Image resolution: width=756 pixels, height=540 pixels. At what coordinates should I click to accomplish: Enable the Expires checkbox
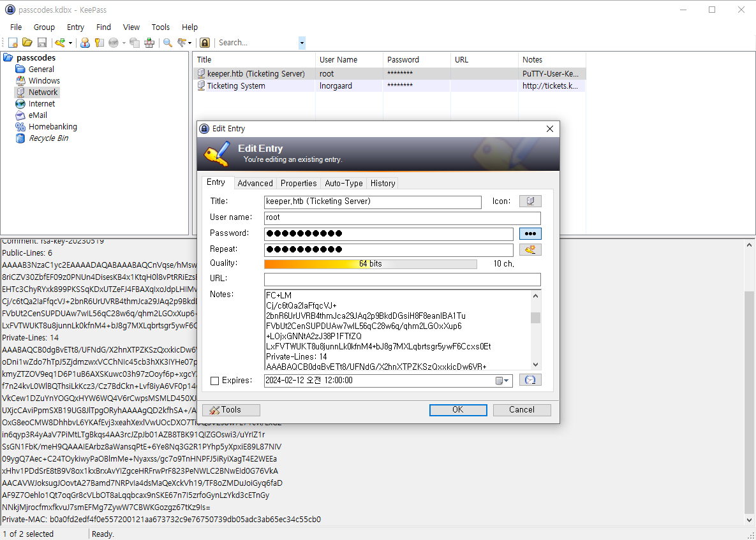pos(215,381)
